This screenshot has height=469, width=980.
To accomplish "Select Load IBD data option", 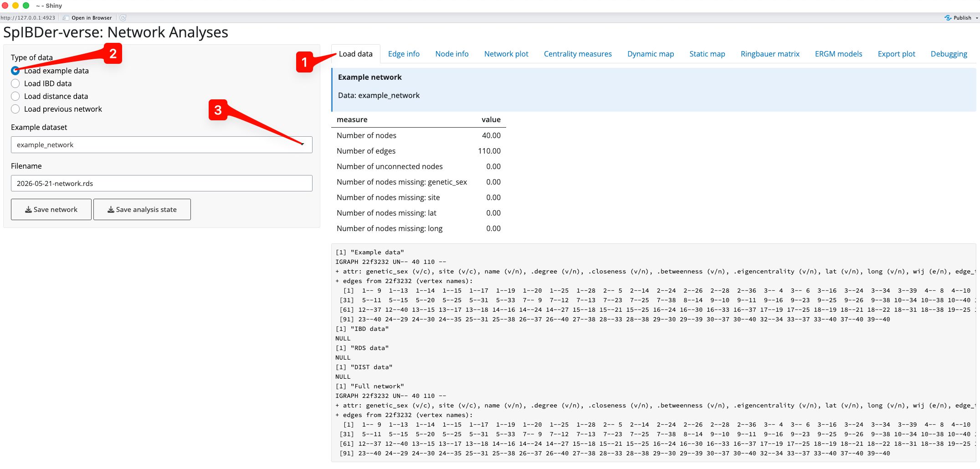I will (x=15, y=83).
